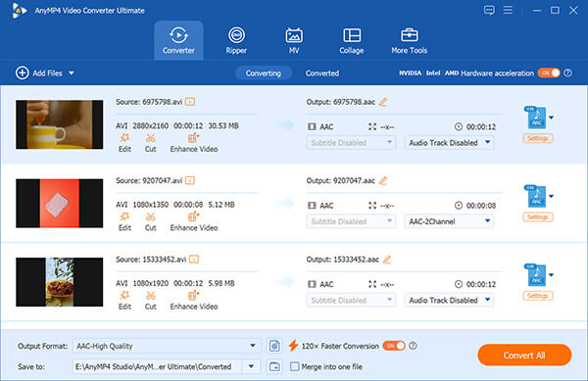Open subtitle dropdown for 6975798.aac
The height and width of the screenshot is (381, 588).
coord(351,143)
